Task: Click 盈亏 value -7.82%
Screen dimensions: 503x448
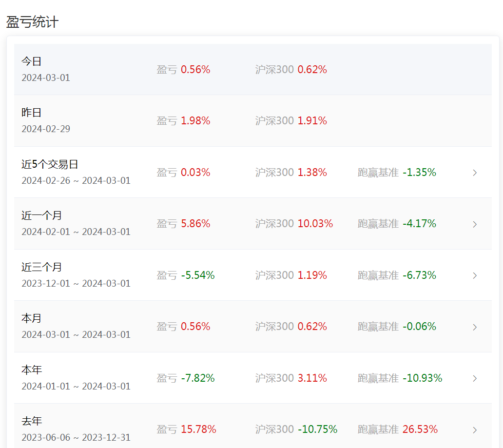Action: pos(197,378)
